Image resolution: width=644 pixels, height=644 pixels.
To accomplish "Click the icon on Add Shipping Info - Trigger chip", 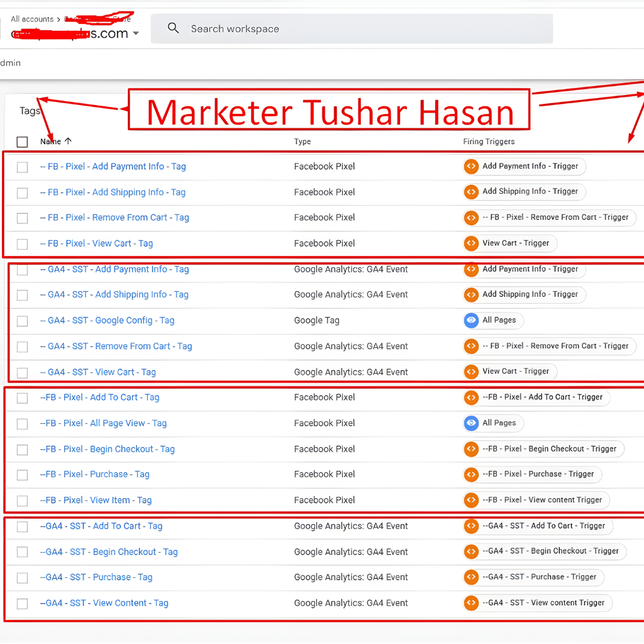I will coord(471,192).
